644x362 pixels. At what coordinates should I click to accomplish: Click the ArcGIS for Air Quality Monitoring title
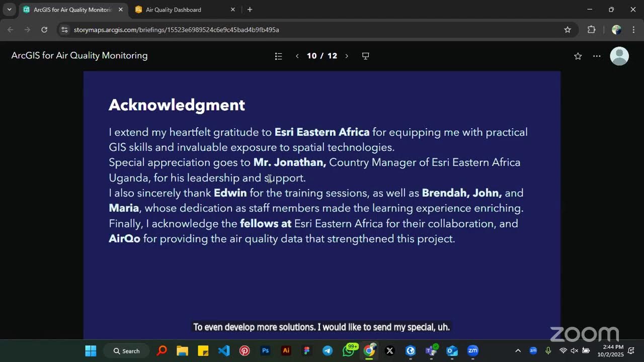79,56
